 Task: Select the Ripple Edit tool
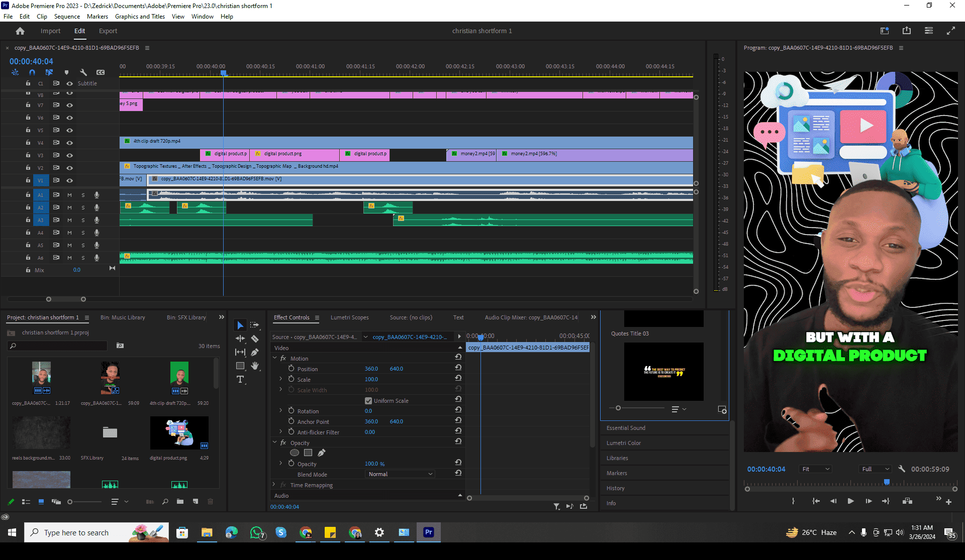(240, 339)
